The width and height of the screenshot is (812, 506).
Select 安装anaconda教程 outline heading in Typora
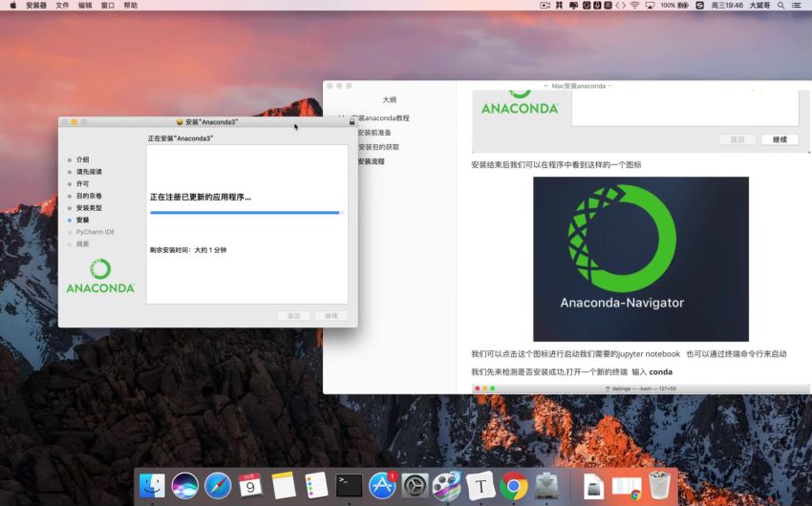click(x=379, y=118)
